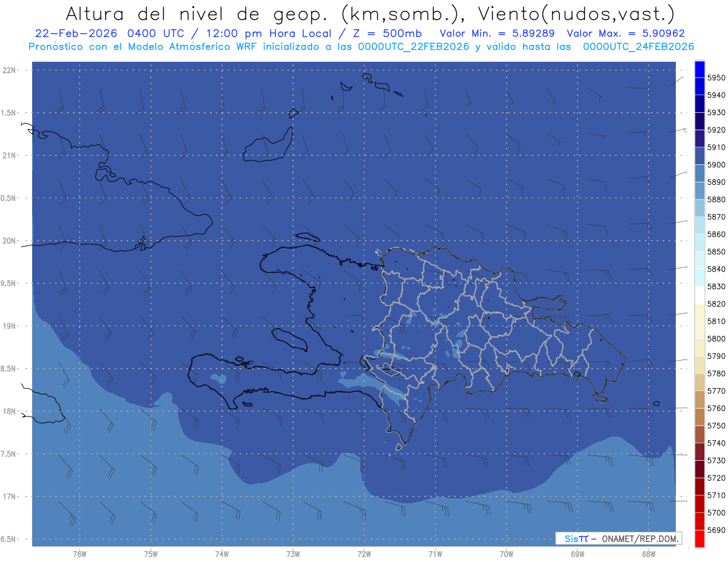Pick the colorbar swatch between 5900 and 5890

[x=699, y=173]
